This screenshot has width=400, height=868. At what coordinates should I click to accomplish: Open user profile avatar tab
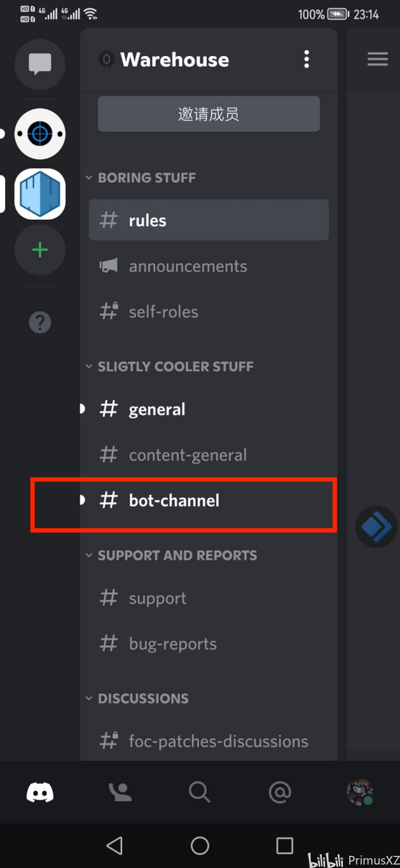[x=360, y=792]
